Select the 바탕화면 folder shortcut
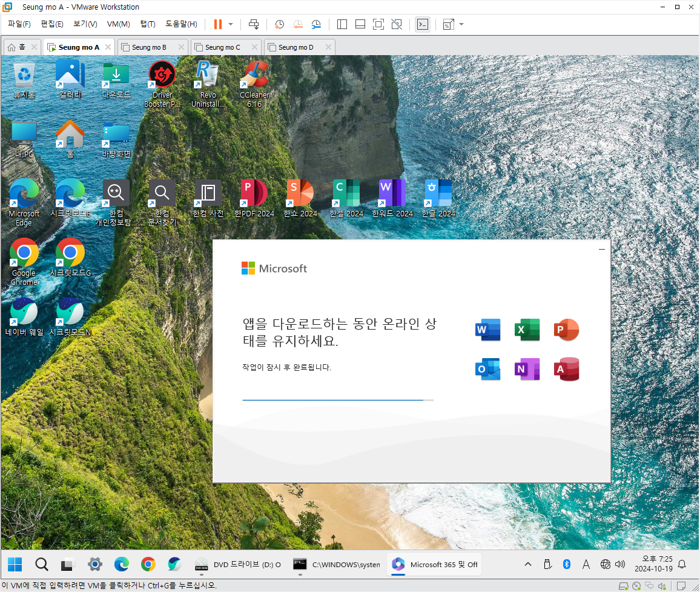The image size is (700, 592). (116, 139)
